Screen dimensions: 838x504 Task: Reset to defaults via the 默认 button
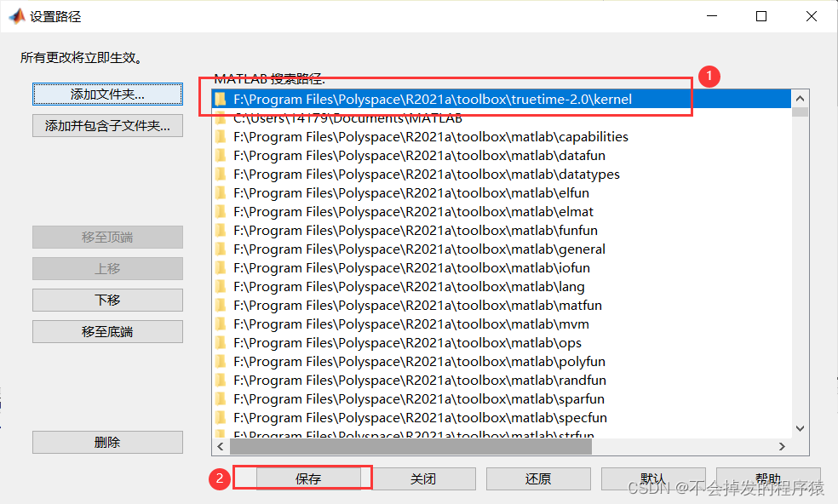(653, 478)
